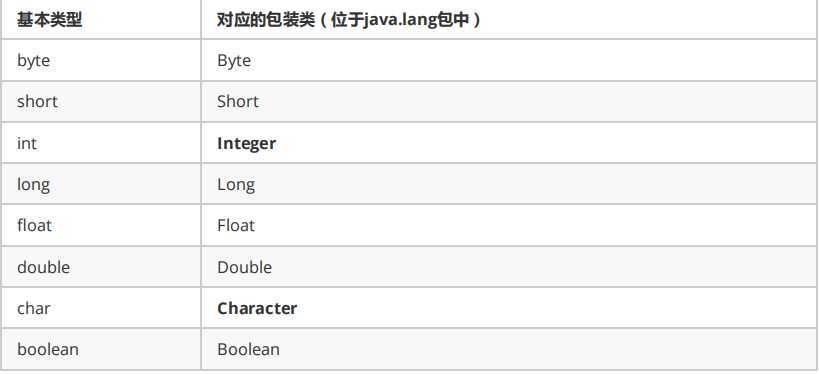Select the char cell
This screenshot has height=374, width=819.
(101, 308)
